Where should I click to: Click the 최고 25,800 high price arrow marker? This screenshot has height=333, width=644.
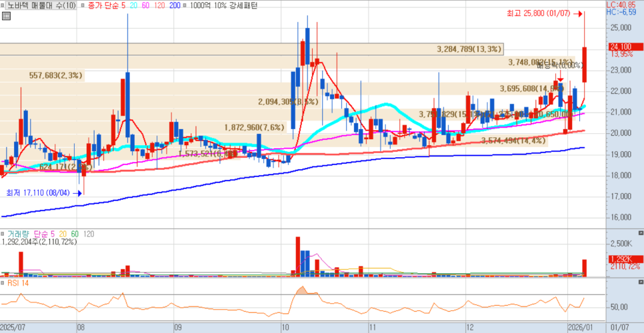[579, 13]
